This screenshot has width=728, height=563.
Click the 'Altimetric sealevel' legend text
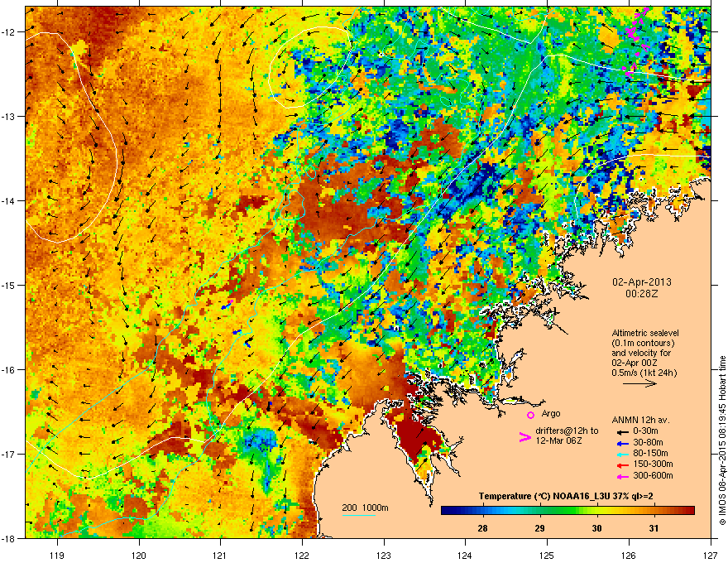645,333
